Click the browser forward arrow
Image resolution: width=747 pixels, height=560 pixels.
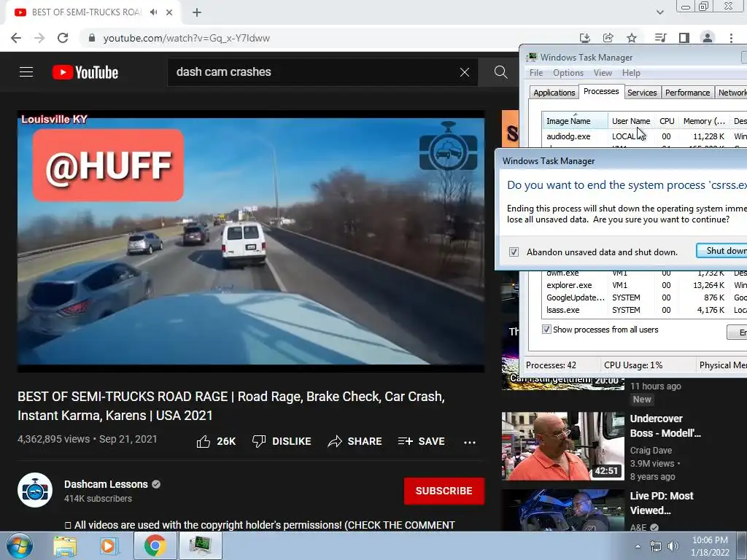click(x=39, y=38)
